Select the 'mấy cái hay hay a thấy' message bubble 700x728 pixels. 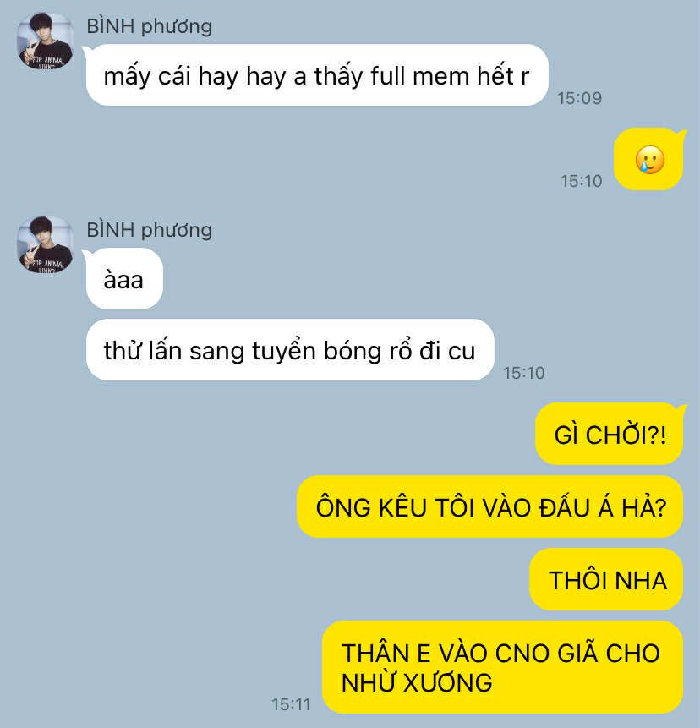pos(316,75)
